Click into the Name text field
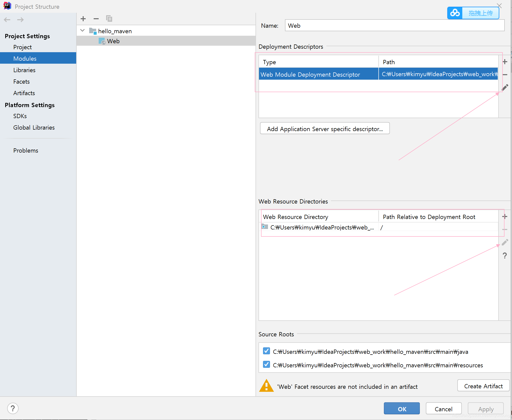Screen dimensions: 512x420 pos(394,25)
